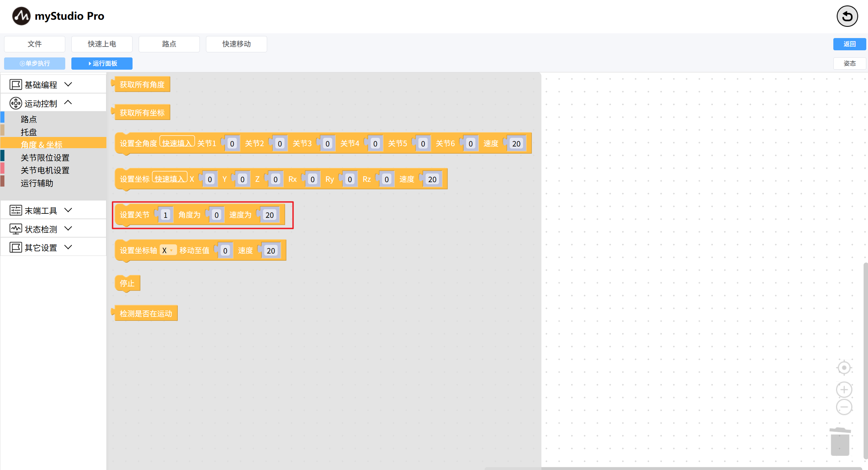This screenshot has width=868, height=470.
Task: Select 关节限位设置 subcategory
Action: [45, 158]
